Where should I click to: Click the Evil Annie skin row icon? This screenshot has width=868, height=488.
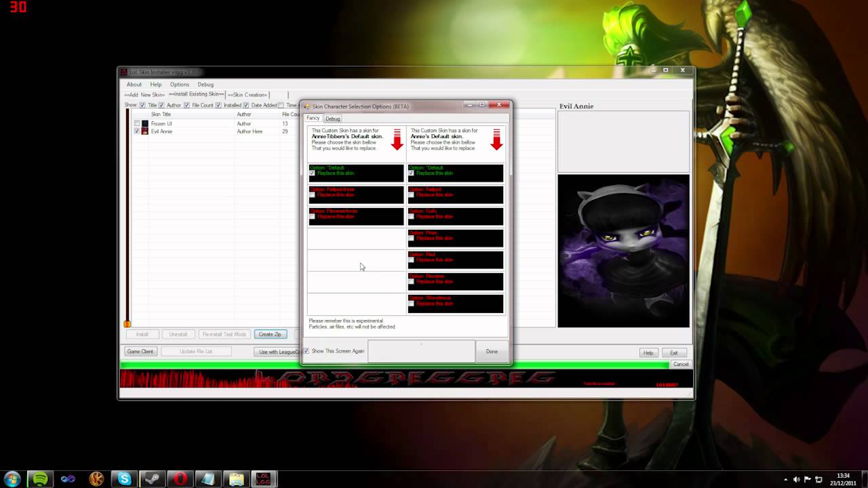(144, 131)
